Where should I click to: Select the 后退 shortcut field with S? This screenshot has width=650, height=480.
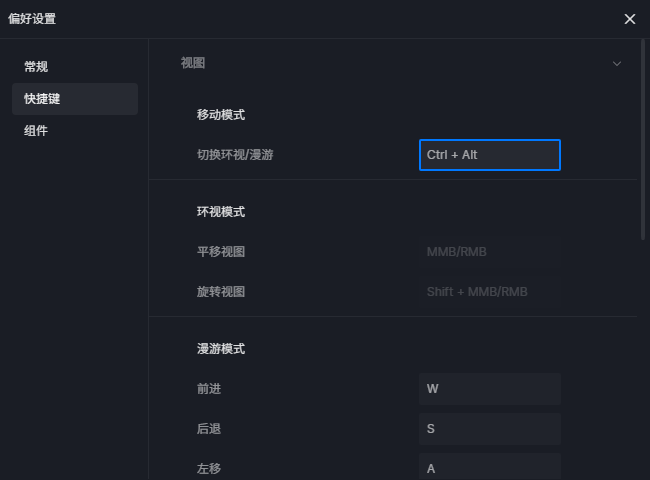(489, 429)
